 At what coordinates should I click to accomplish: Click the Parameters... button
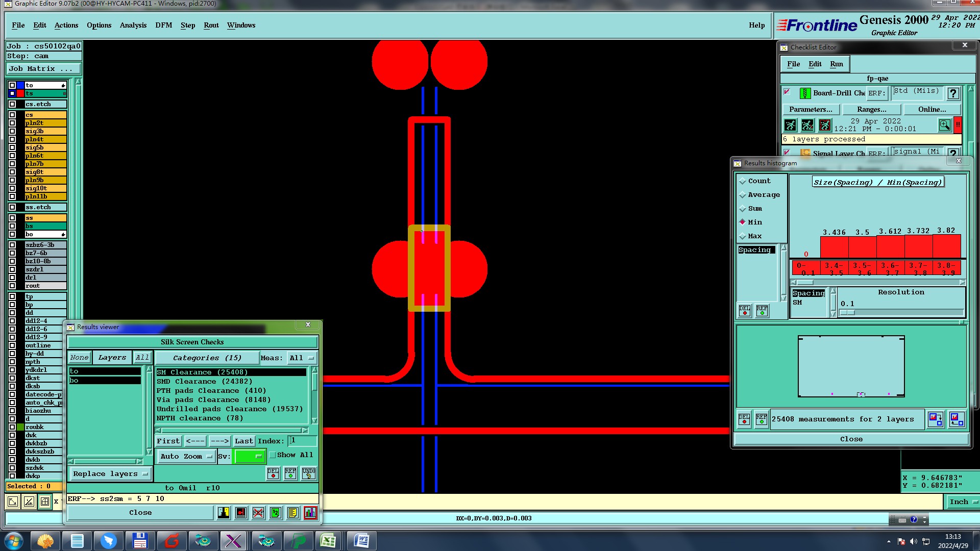[x=810, y=109]
